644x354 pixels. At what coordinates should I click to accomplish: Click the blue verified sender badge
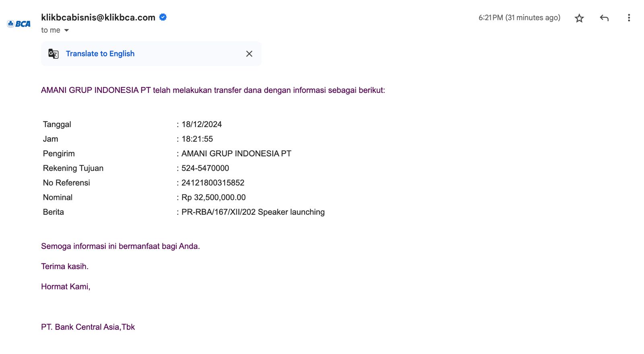163,17
